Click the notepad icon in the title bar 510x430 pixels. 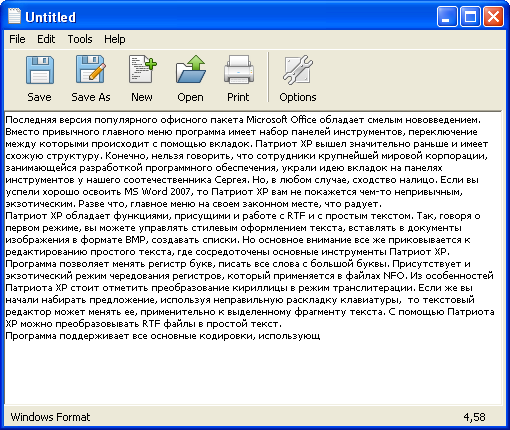pyautogui.click(x=14, y=16)
